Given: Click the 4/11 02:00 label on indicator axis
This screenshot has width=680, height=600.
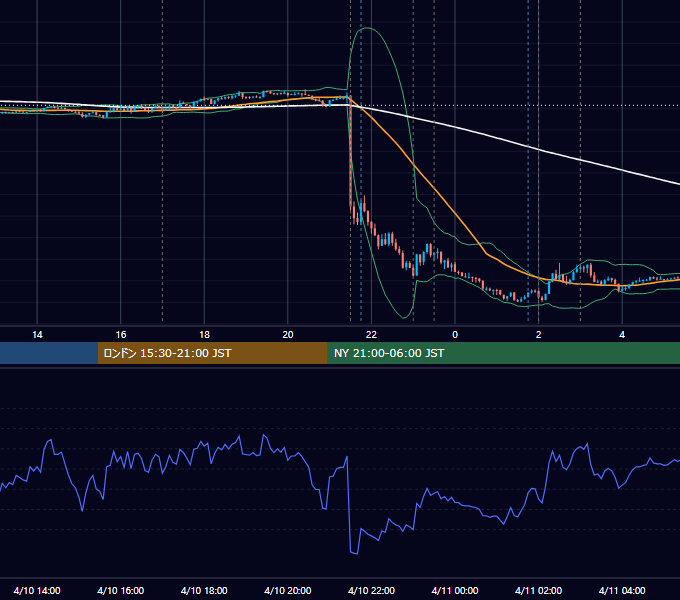Looking at the screenshot, I should pos(538,590).
